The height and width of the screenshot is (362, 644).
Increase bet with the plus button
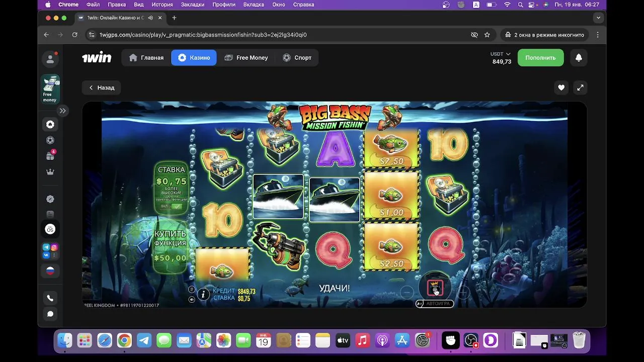(463, 292)
